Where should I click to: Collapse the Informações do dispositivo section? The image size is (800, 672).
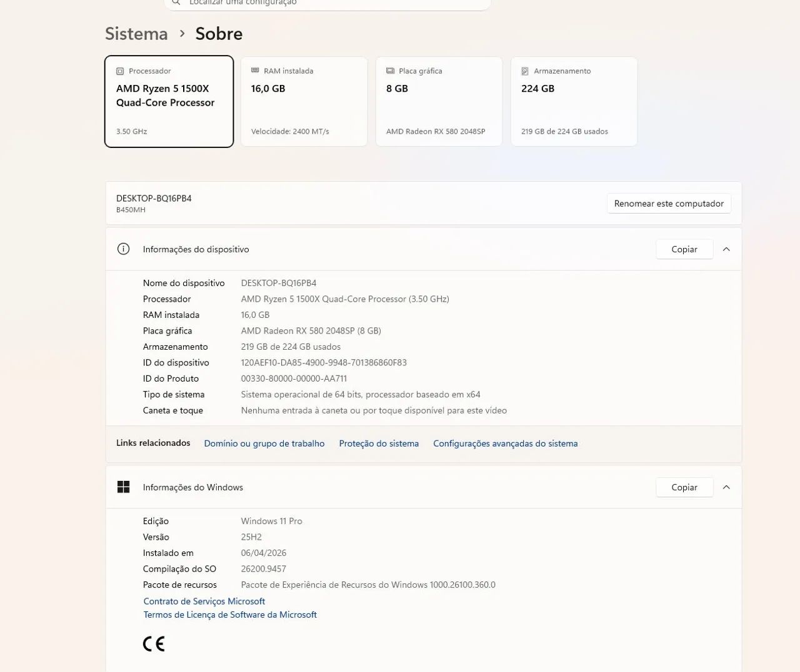tap(726, 249)
